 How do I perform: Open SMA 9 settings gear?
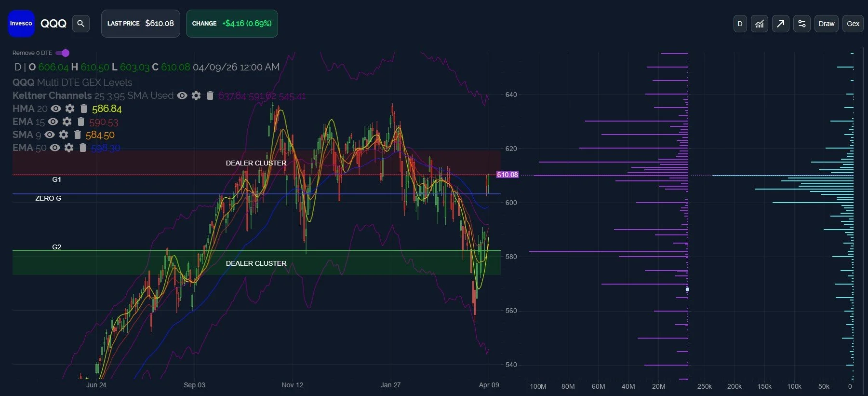click(64, 135)
